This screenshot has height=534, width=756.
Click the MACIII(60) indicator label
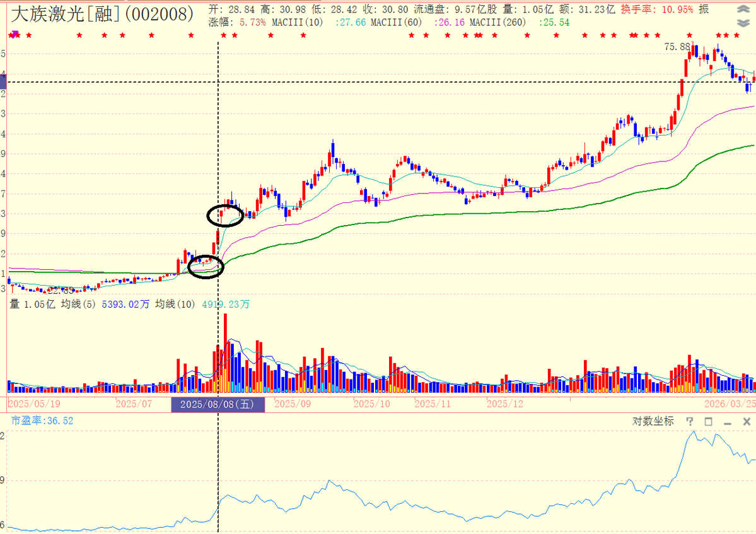(x=397, y=23)
